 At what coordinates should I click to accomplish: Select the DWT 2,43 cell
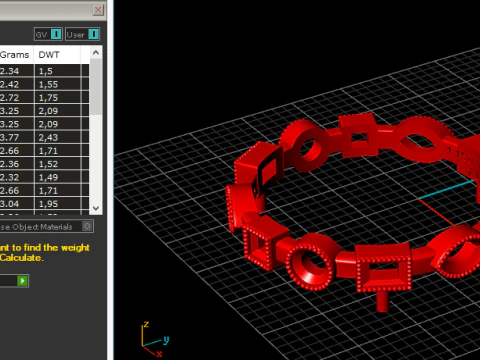(57, 137)
